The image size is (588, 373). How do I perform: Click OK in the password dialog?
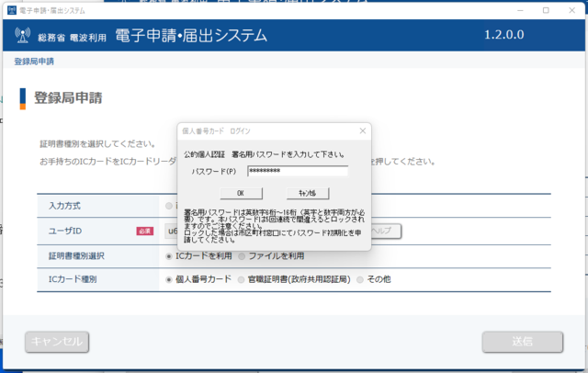[241, 193]
